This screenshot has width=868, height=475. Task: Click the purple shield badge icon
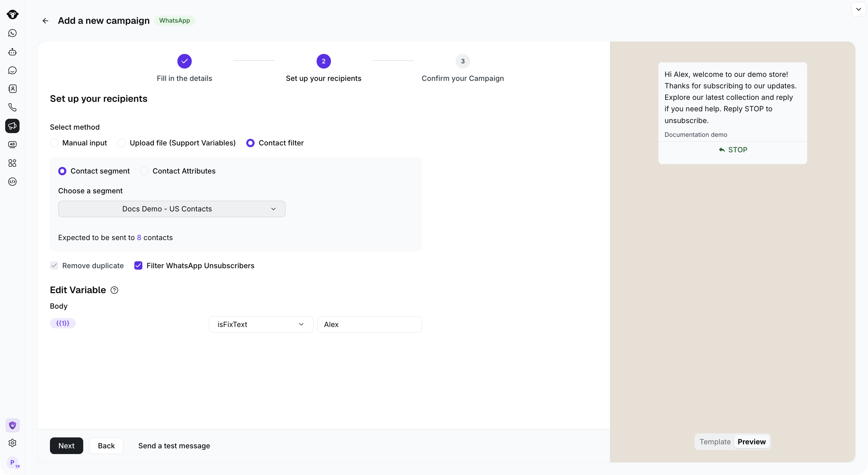(12, 425)
